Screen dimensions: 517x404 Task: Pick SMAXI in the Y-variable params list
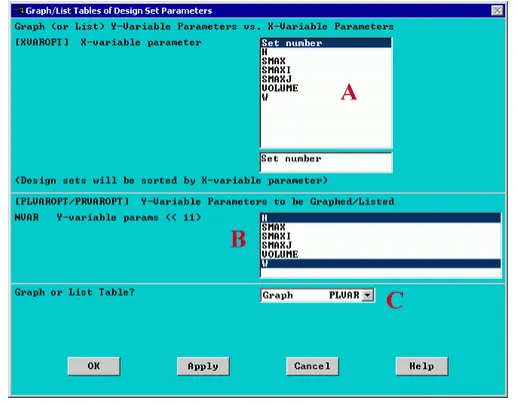pyautogui.click(x=380, y=236)
